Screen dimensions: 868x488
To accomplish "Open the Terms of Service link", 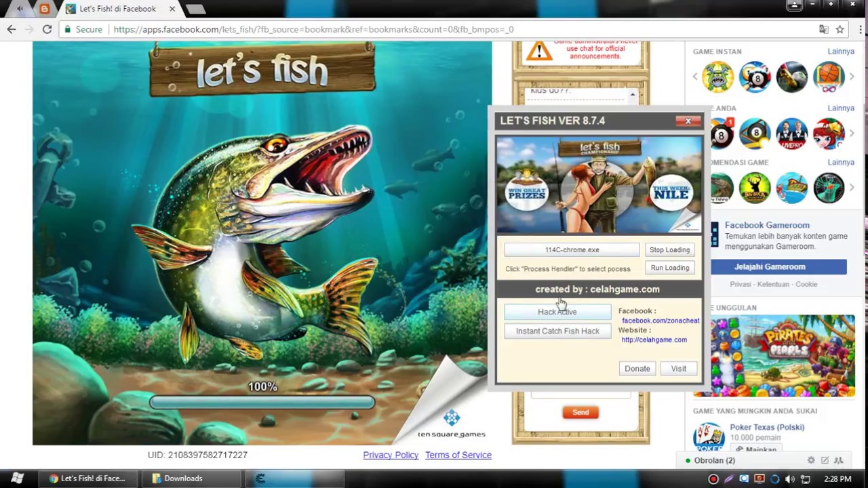I will (458, 455).
